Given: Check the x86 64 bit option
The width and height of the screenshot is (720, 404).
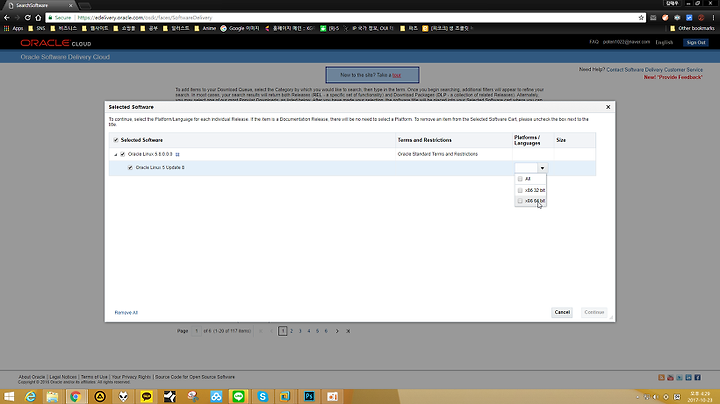Looking at the screenshot, I should click(x=520, y=201).
